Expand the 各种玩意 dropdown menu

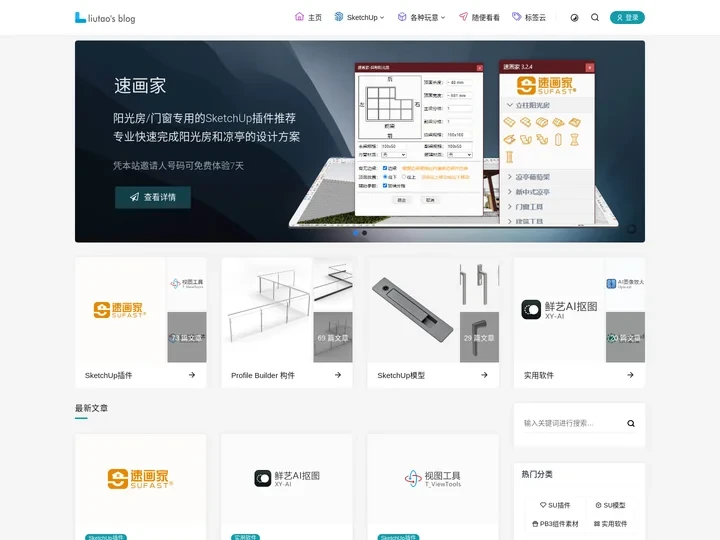pyautogui.click(x=422, y=17)
